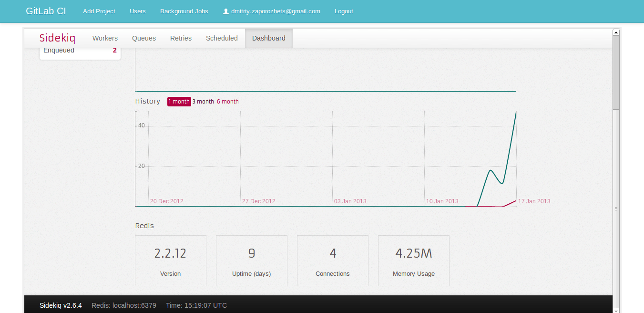This screenshot has width=644, height=313.
Task: Select the 6 month history filter
Action: coord(227,101)
